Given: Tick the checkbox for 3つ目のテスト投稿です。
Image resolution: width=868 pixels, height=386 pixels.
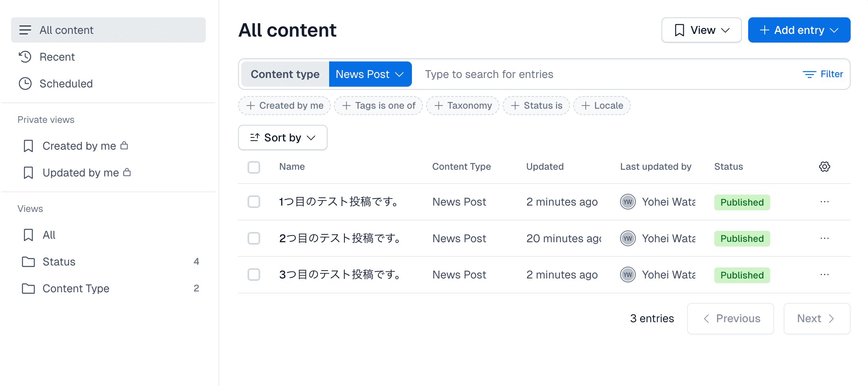Looking at the screenshot, I should coord(254,275).
